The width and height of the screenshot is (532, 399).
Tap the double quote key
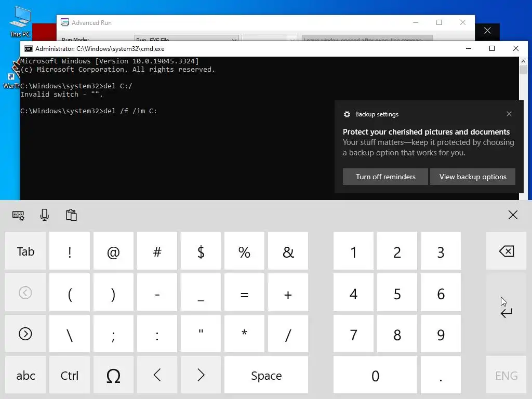201,334
